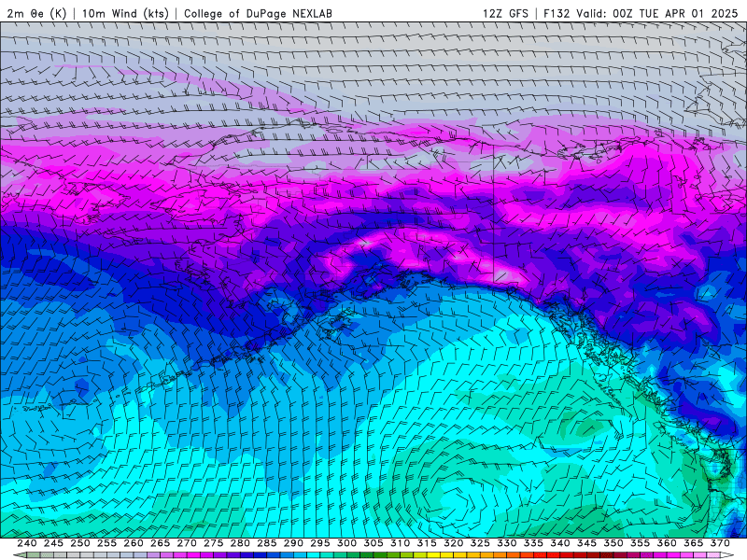Click the 320 color scale label
Screen dimensions: 747x560
(454, 543)
